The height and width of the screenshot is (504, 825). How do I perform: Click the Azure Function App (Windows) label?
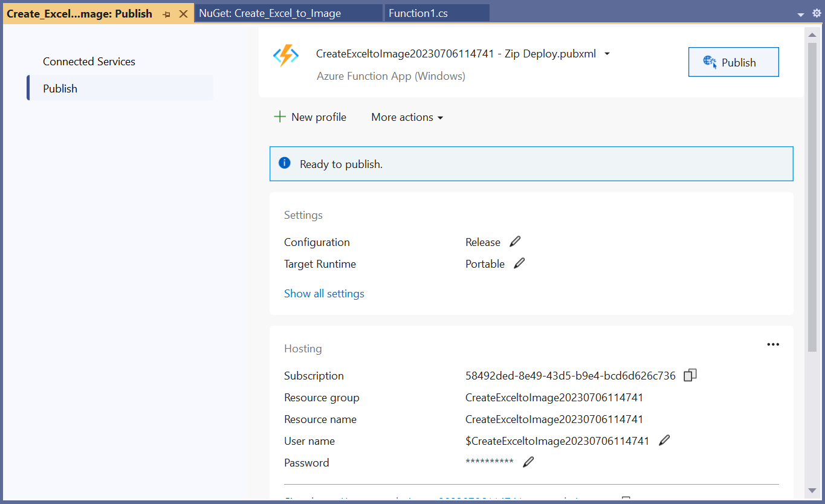(x=391, y=76)
